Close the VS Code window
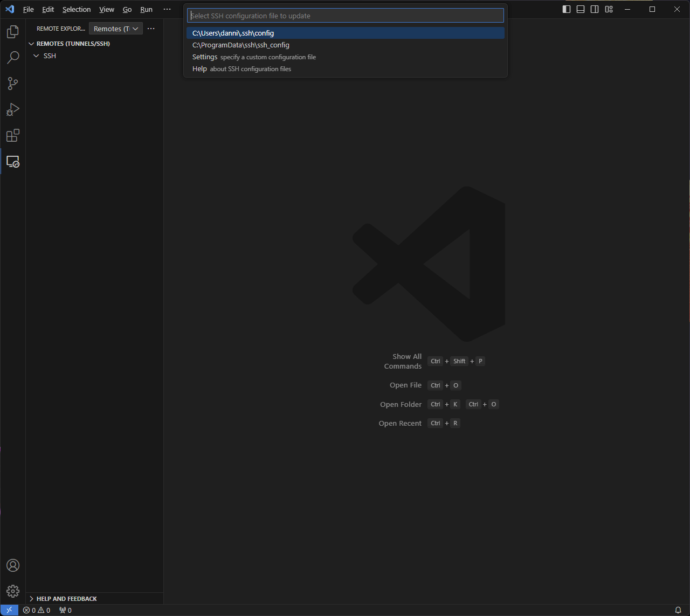The width and height of the screenshot is (690, 616). (677, 9)
